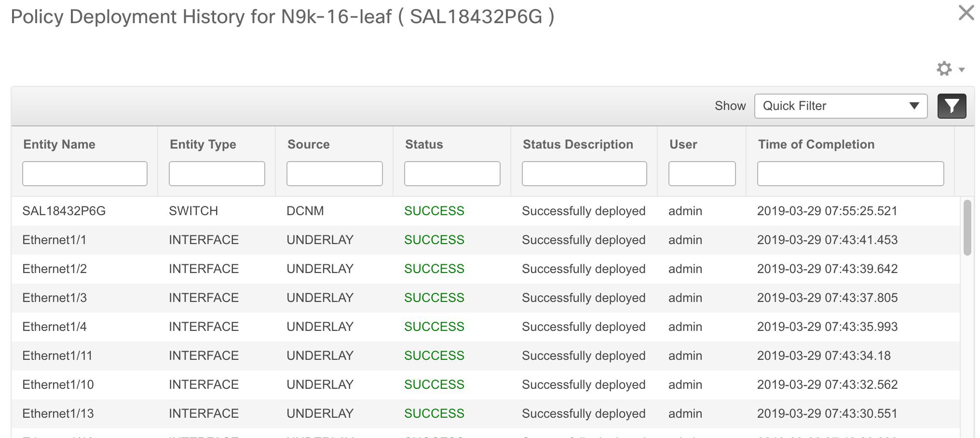980x438 pixels.
Task: Focus the Time of Completion filter field
Action: click(851, 174)
